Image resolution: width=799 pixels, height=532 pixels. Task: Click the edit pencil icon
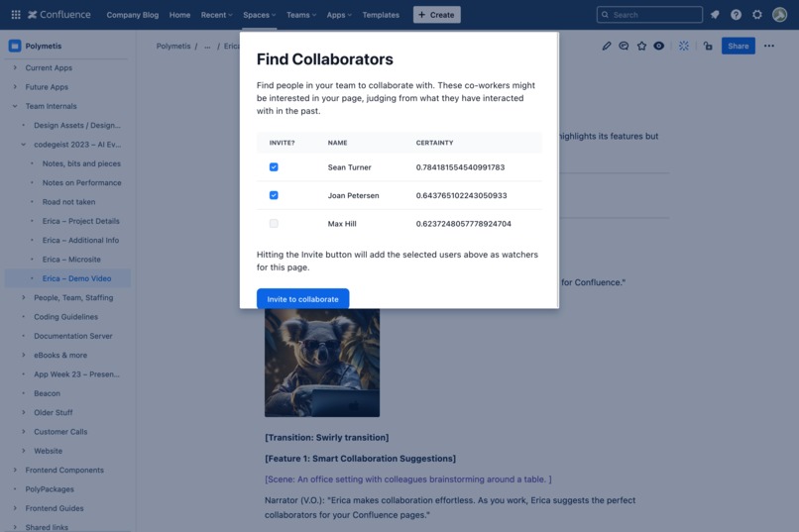point(607,46)
